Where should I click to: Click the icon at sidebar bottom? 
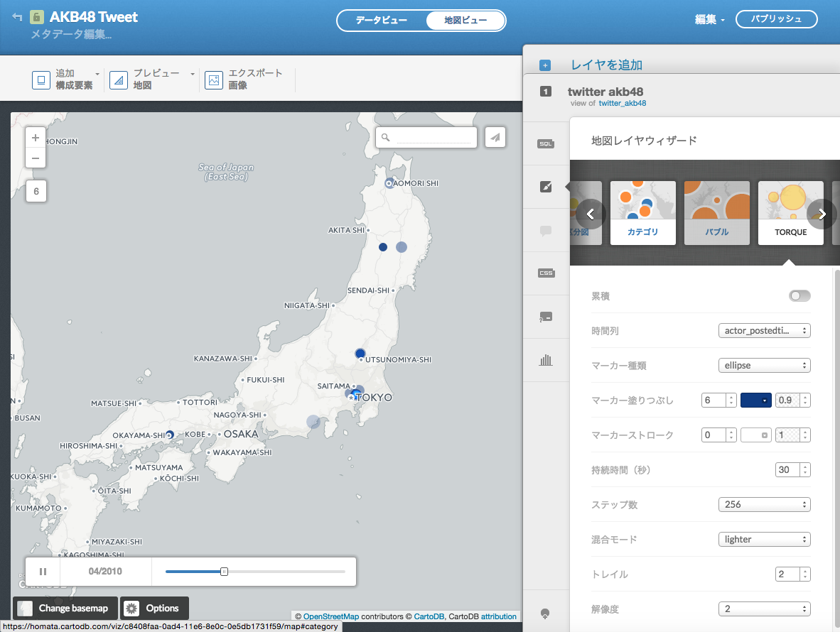545,614
